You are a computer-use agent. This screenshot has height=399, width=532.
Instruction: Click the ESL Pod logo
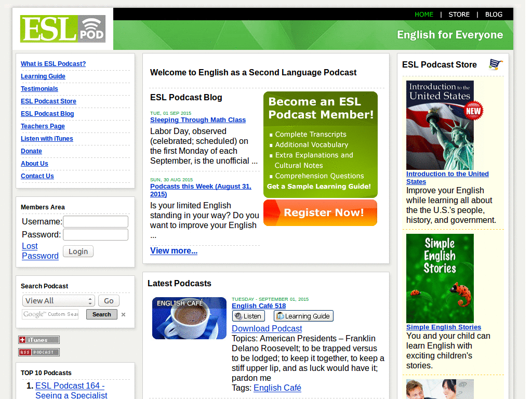pyautogui.click(x=63, y=29)
